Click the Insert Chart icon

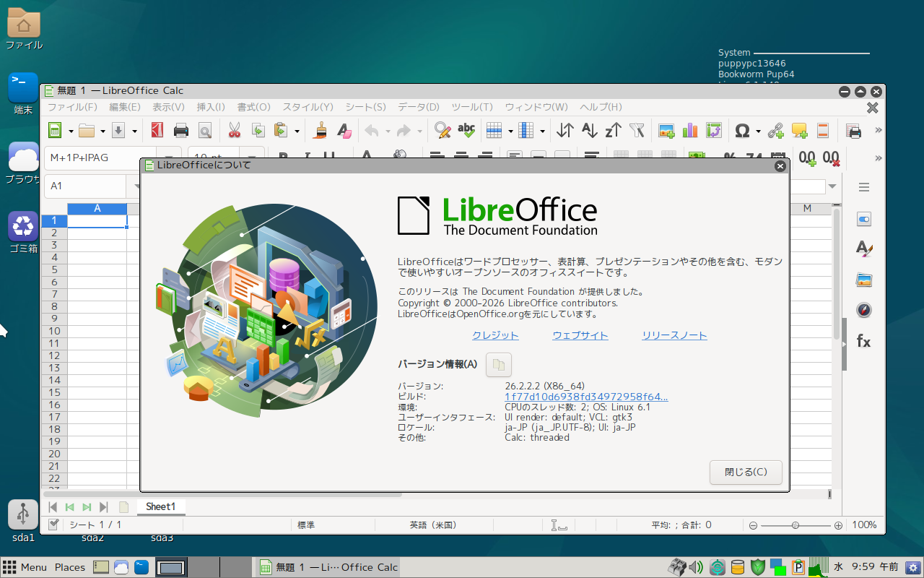(690, 131)
